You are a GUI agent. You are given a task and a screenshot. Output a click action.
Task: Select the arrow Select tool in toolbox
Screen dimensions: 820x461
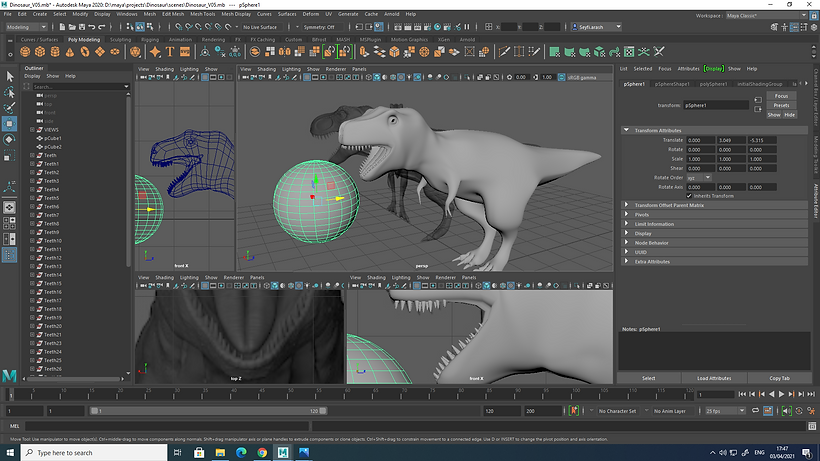pos(9,77)
